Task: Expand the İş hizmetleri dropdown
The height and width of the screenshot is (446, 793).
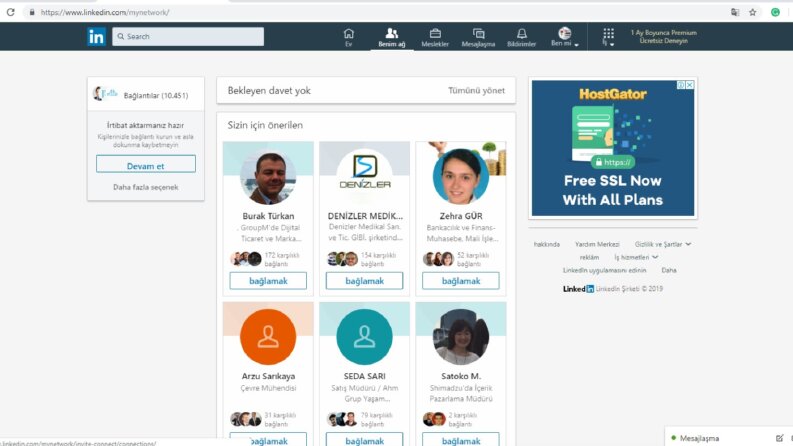Action: tap(636, 257)
